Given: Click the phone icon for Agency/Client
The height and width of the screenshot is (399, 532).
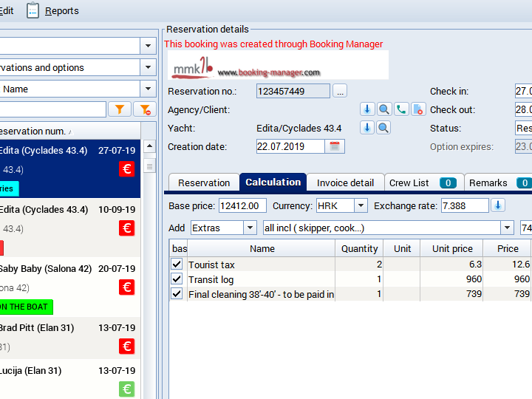Looking at the screenshot, I should [401, 109].
